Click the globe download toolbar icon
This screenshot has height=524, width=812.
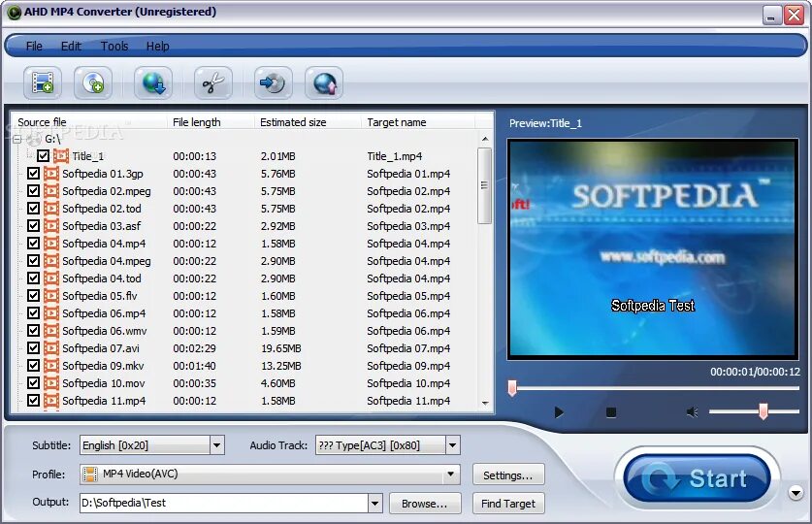click(153, 82)
